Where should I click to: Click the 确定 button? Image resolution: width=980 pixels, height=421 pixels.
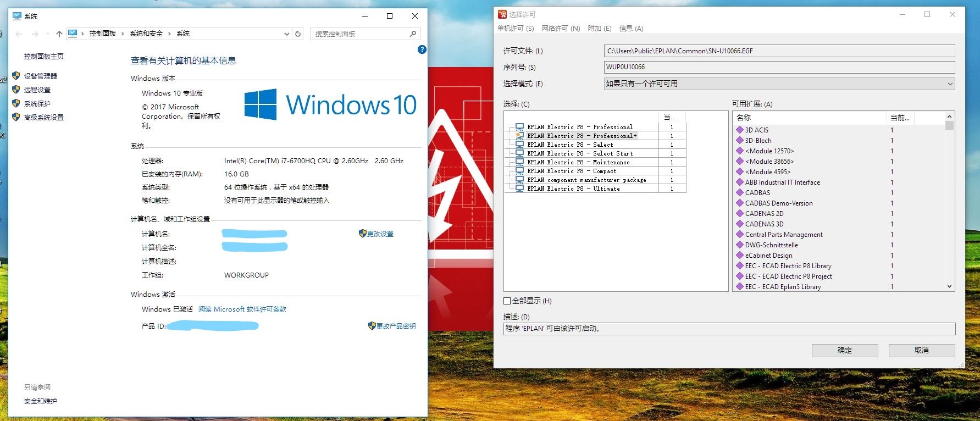[844, 351]
